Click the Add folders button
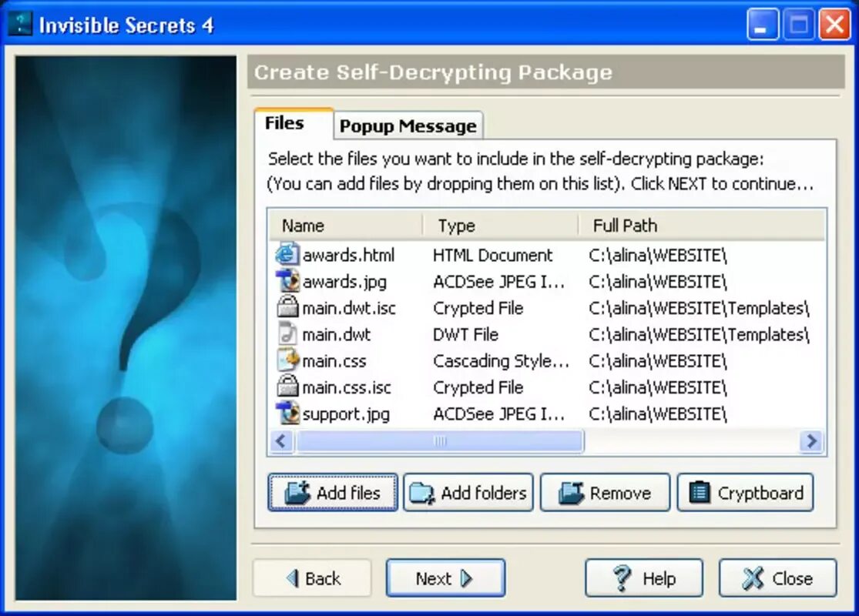The width and height of the screenshot is (859, 616). 468,493
